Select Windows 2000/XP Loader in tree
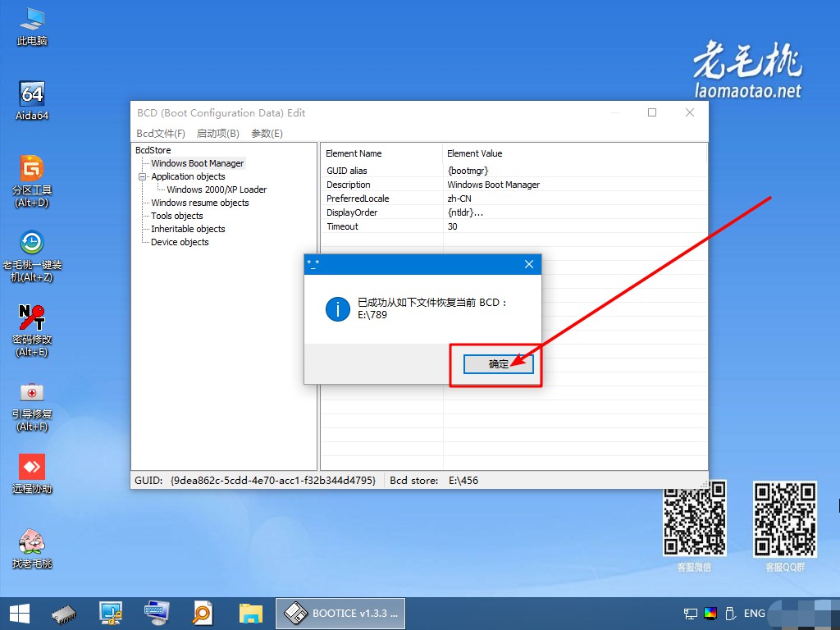840x630 pixels. 217,189
